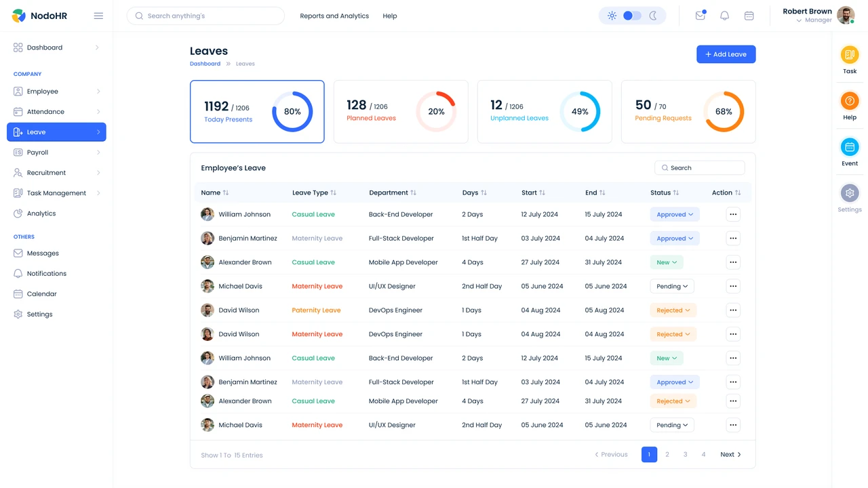Open Rejected dropdown for David Wilson Maternity Leave
This screenshot has width=868, height=488.
coord(673,334)
